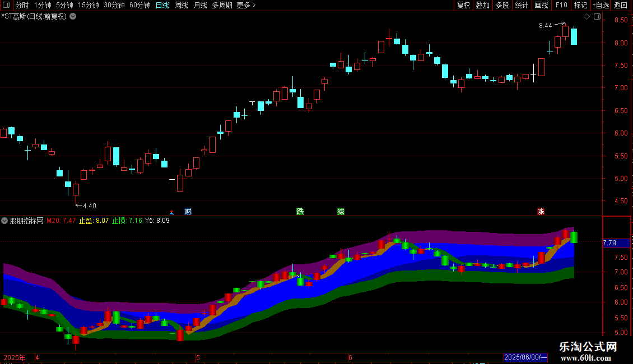Click the 2025/06/30 date label

click(x=525, y=357)
